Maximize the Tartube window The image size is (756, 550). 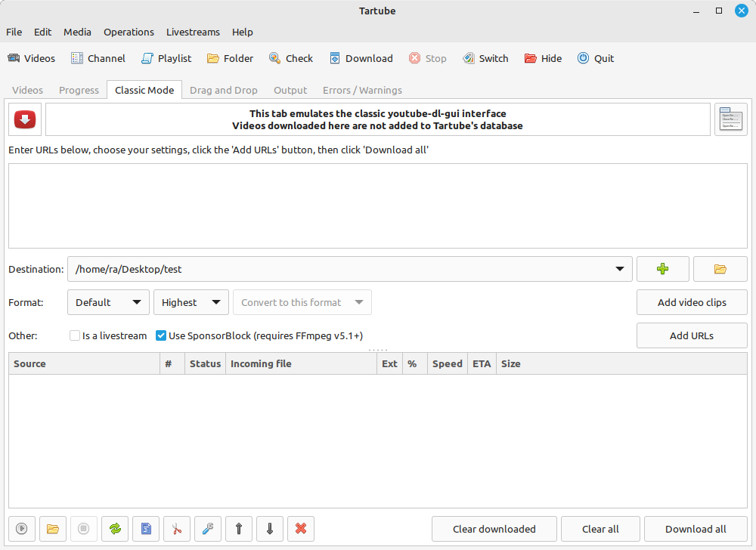pos(719,11)
